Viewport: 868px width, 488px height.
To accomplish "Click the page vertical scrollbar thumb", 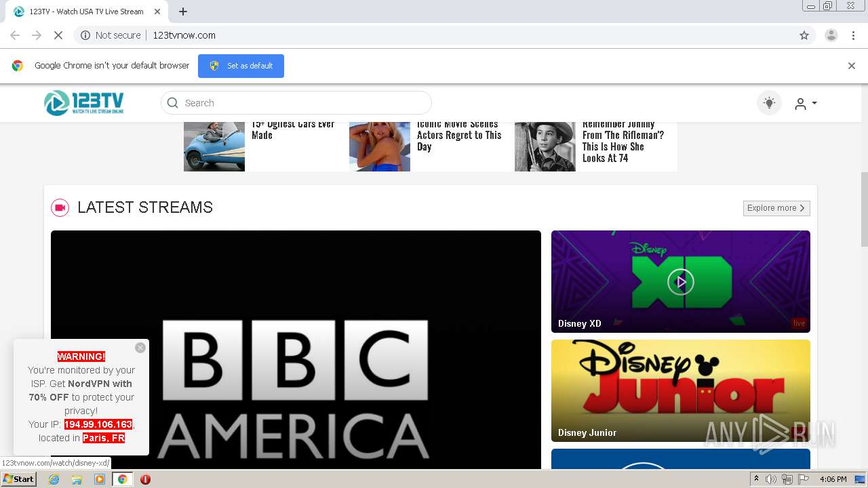I will click(x=864, y=209).
